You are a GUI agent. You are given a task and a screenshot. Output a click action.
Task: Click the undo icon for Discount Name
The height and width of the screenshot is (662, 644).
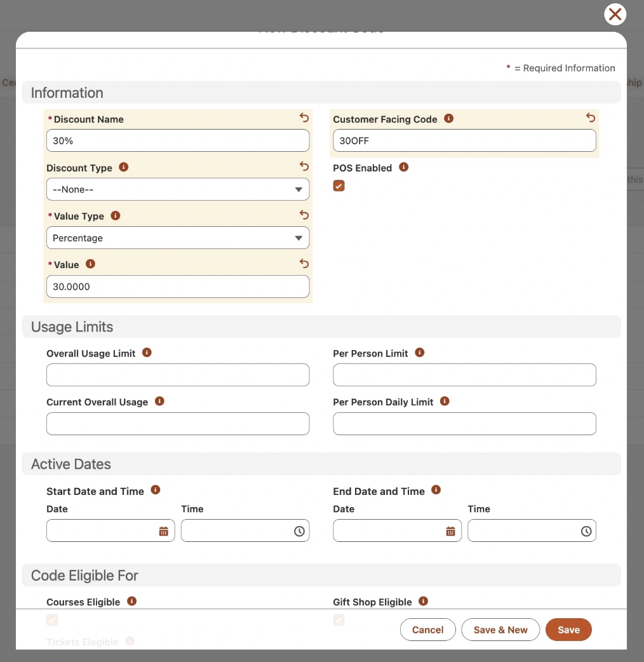pyautogui.click(x=304, y=118)
